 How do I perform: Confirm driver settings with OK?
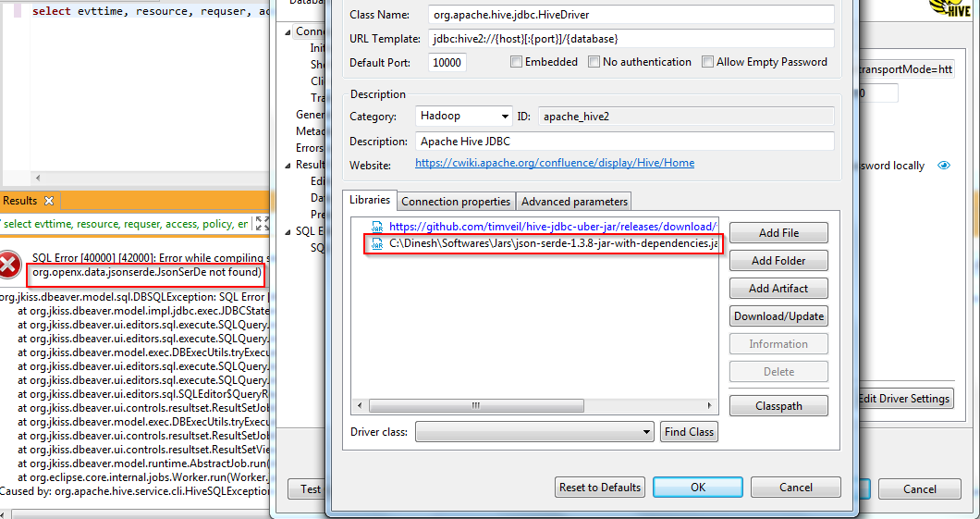697,488
